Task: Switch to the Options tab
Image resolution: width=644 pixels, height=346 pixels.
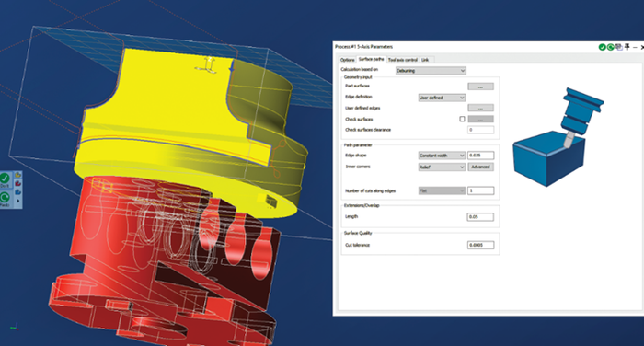Action: pos(348,60)
